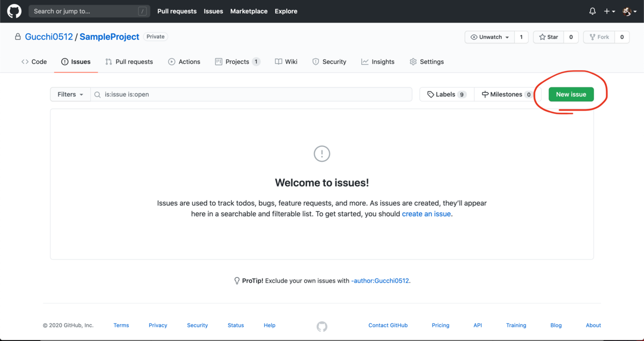
Task: Switch to the Pull requests tab
Action: (x=129, y=62)
